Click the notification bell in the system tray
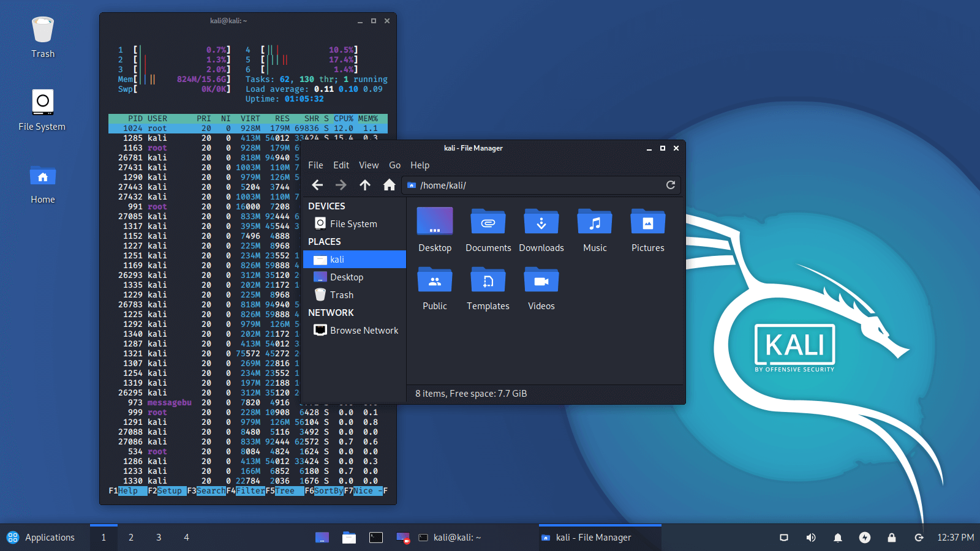Screen dimensions: 980x551 (x=837, y=537)
